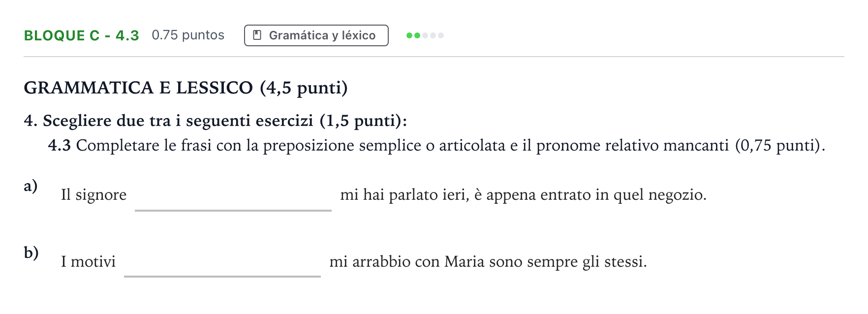Screen dimensions: 868x314
Task: Select the fourth gray difficulty dot
Action: 433,35
